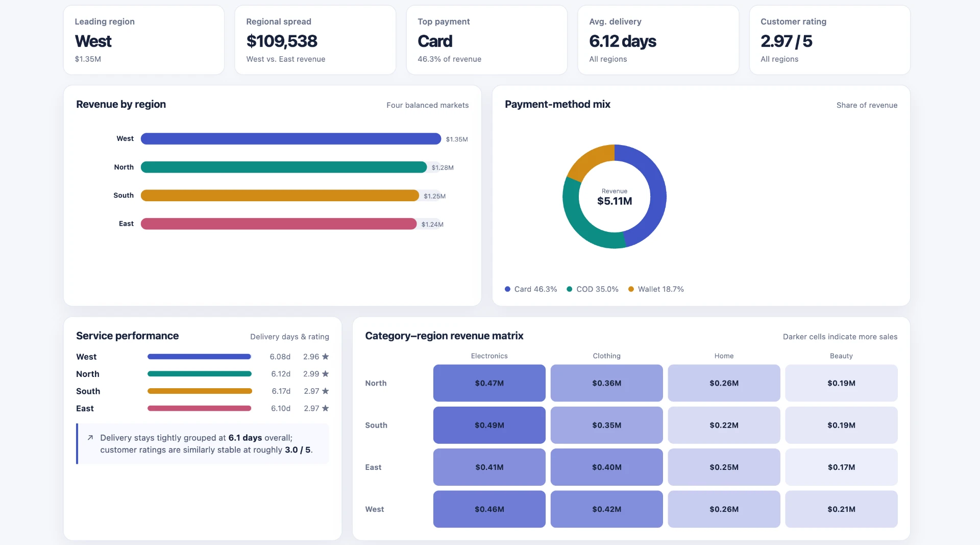Viewport: 980px width, 545px height.
Task: Click the Service performance heading
Action: (127, 336)
